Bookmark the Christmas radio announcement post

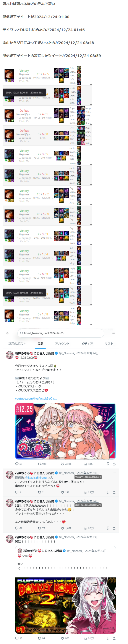(108, 464)
